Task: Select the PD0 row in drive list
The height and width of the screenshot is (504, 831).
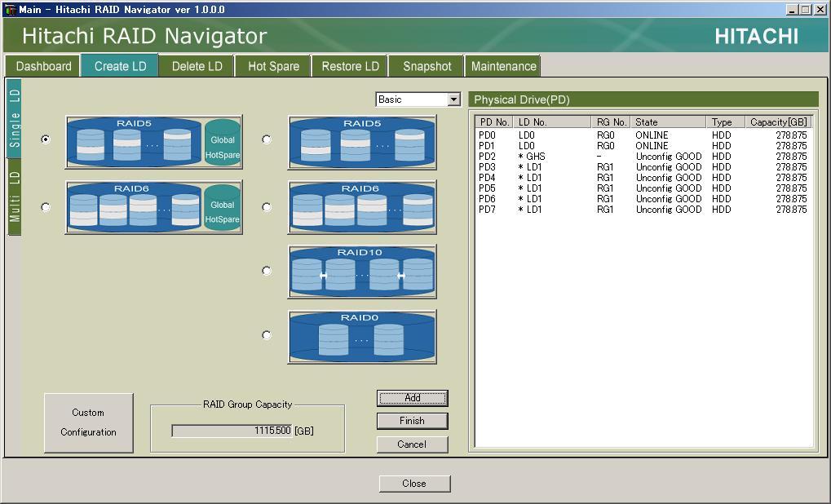Action: coord(643,135)
